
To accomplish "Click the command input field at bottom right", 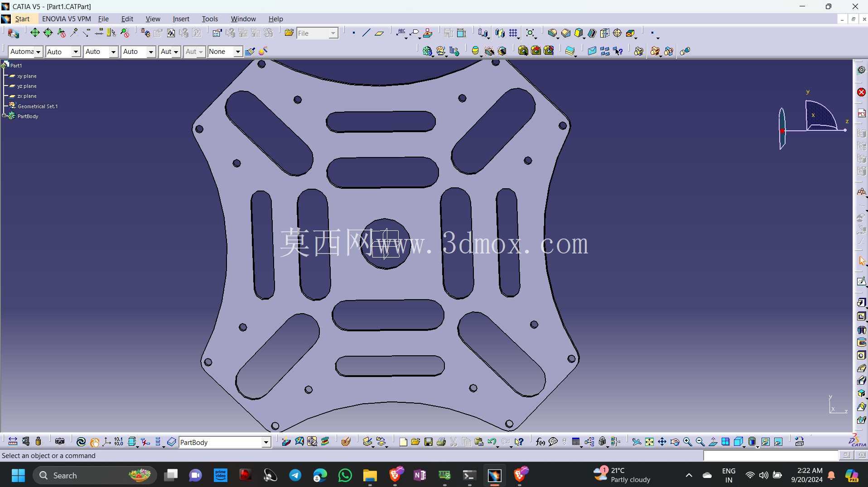I will click(770, 455).
